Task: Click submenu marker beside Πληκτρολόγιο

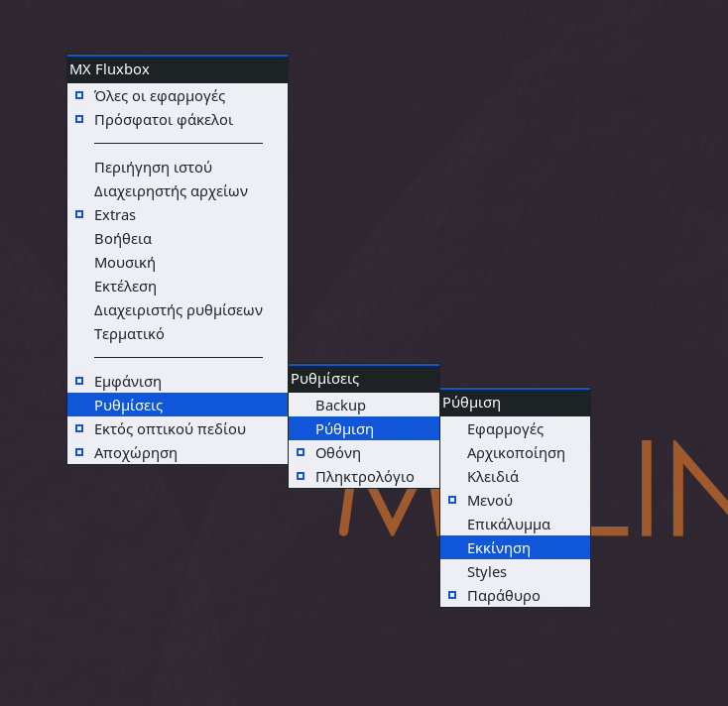Action: (301, 476)
